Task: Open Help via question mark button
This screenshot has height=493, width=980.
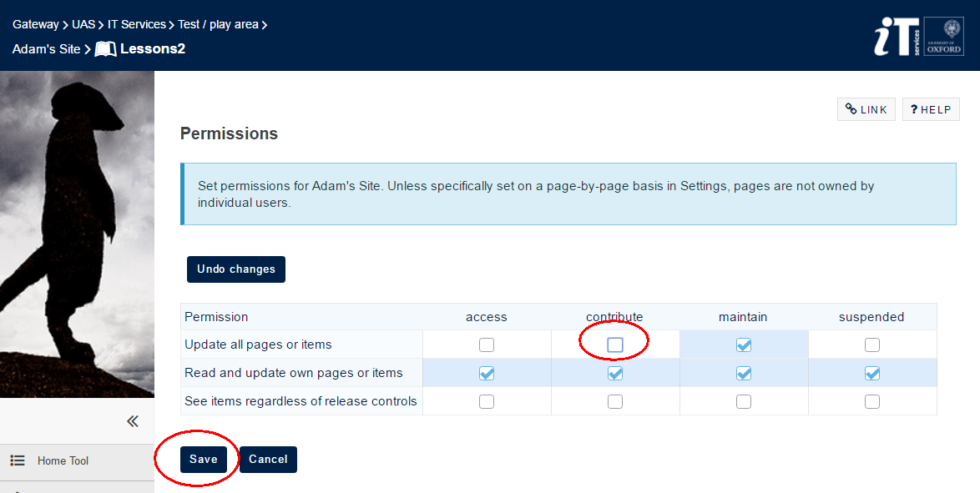Action: [931, 109]
